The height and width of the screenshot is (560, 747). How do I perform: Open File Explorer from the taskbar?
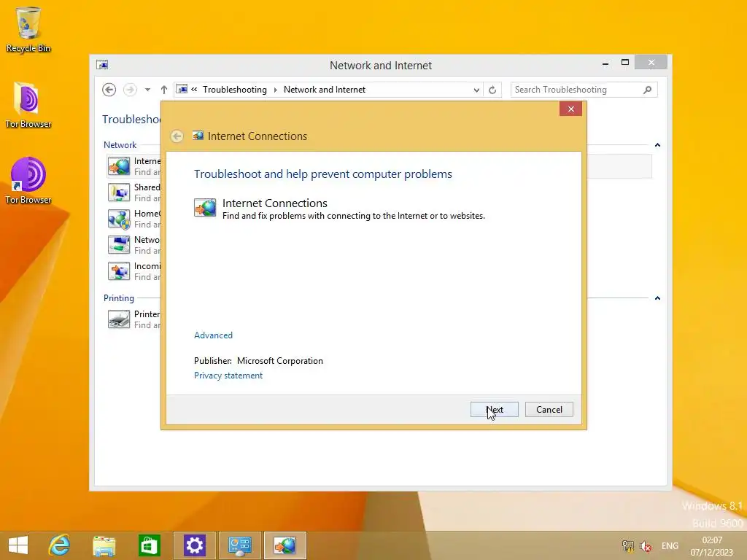[104, 545]
